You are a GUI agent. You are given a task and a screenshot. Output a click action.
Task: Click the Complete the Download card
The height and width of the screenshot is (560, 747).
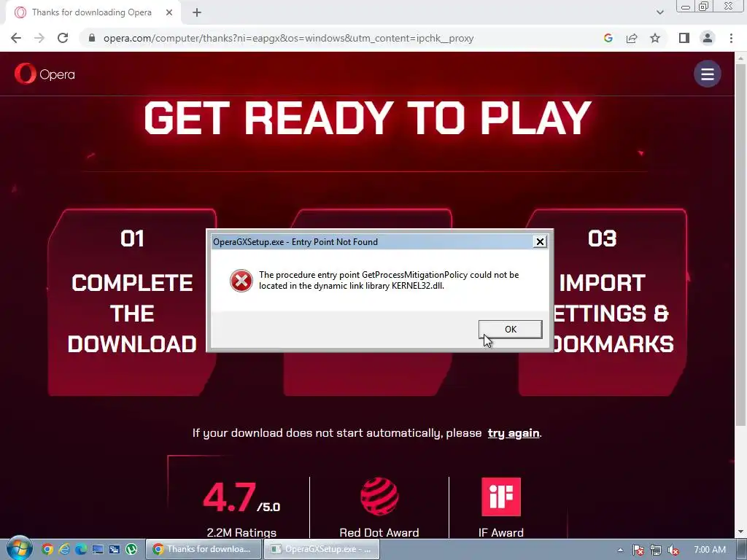click(x=132, y=302)
